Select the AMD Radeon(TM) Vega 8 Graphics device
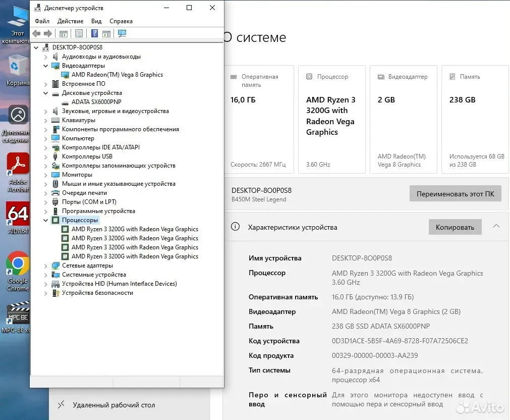The image size is (510, 420). click(117, 75)
